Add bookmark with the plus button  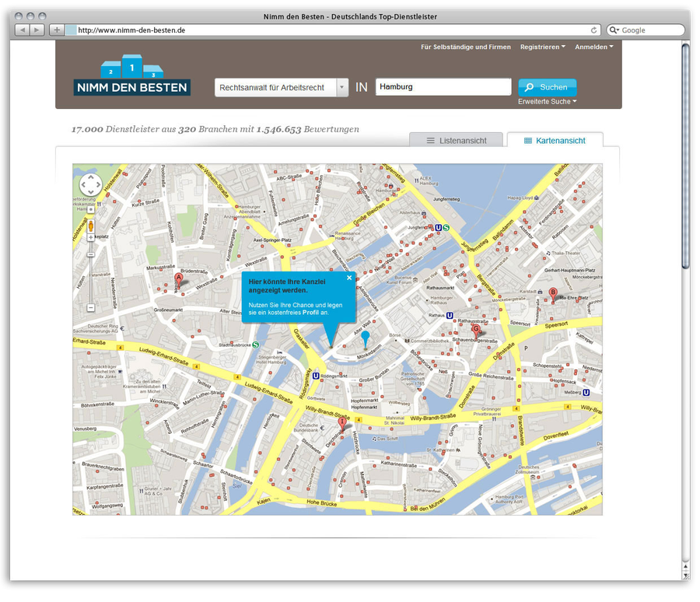click(57, 30)
